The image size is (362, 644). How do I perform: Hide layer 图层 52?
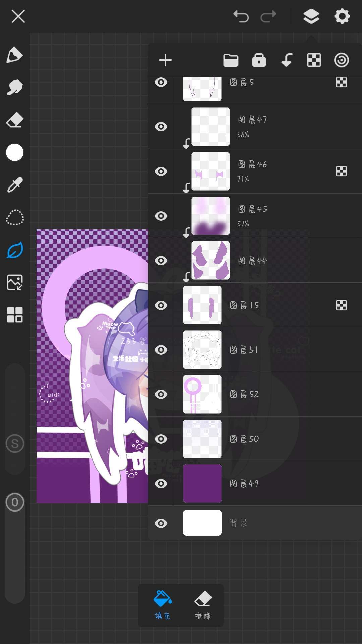coord(161,394)
